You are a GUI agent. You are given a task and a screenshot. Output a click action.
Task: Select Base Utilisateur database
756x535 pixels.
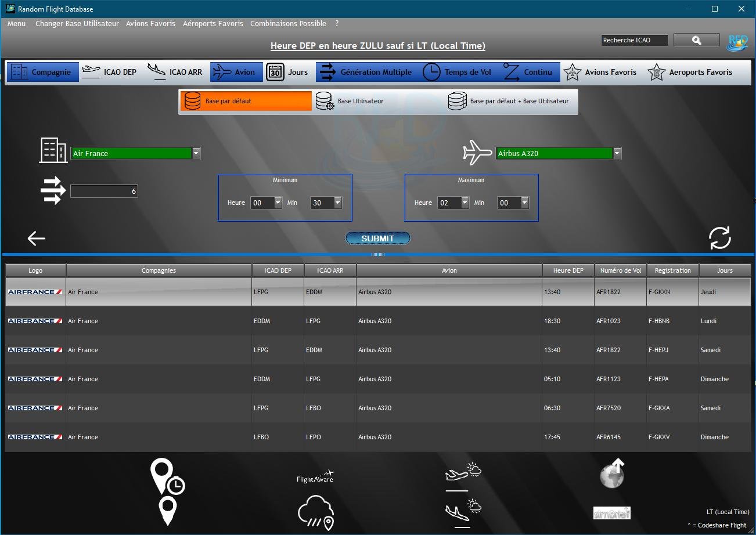(378, 101)
